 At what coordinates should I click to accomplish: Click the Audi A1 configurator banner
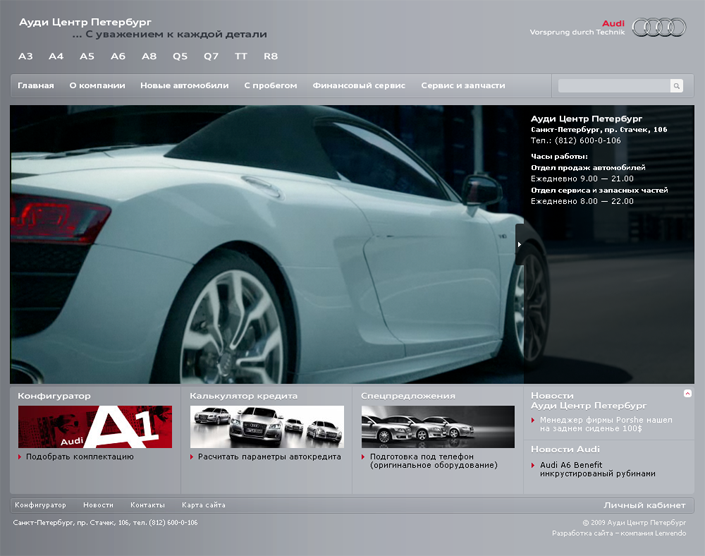pyautogui.click(x=95, y=427)
